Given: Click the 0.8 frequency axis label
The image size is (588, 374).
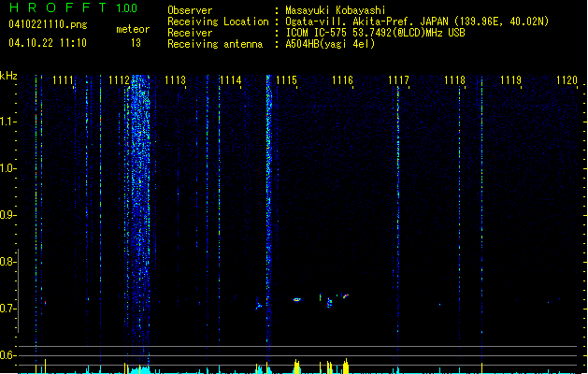Looking at the screenshot, I should tap(7, 262).
